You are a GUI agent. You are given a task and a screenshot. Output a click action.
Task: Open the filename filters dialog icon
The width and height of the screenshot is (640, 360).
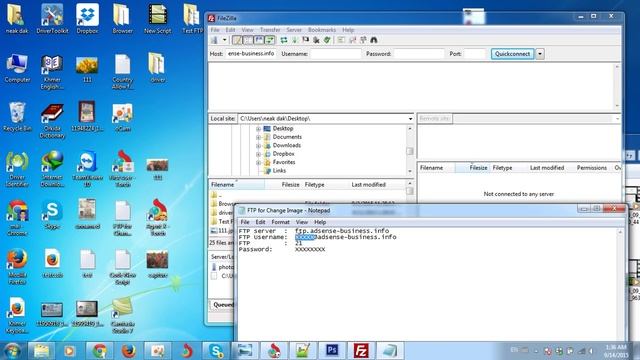pos(341,40)
